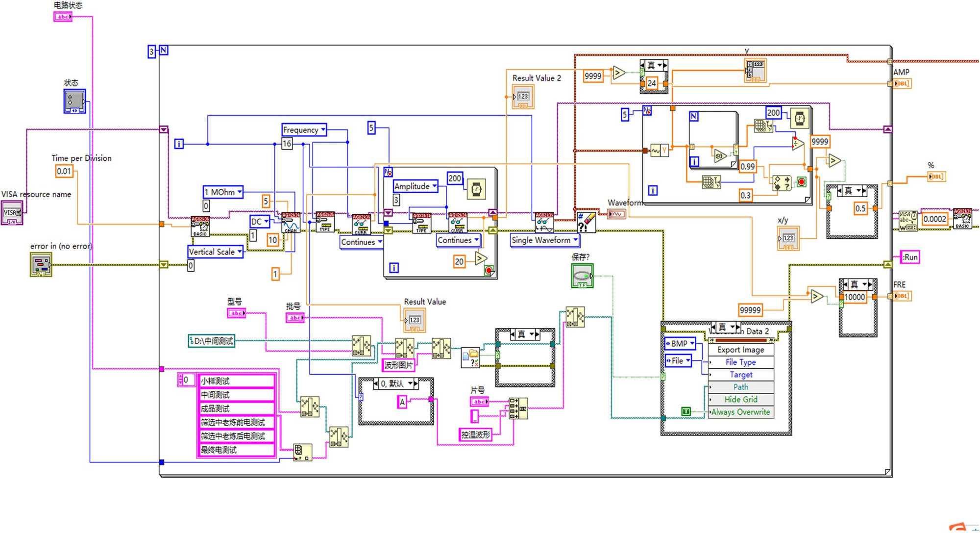980x533 pixels.
Task: Click the Result Value 2 numeric indicator
Action: [x=523, y=97]
